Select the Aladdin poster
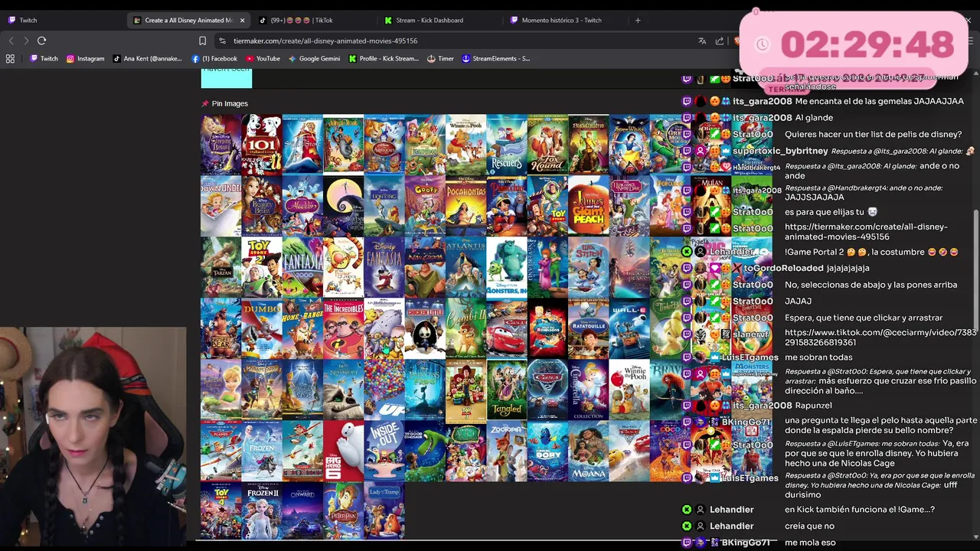This screenshot has height=551, width=980. (x=302, y=206)
